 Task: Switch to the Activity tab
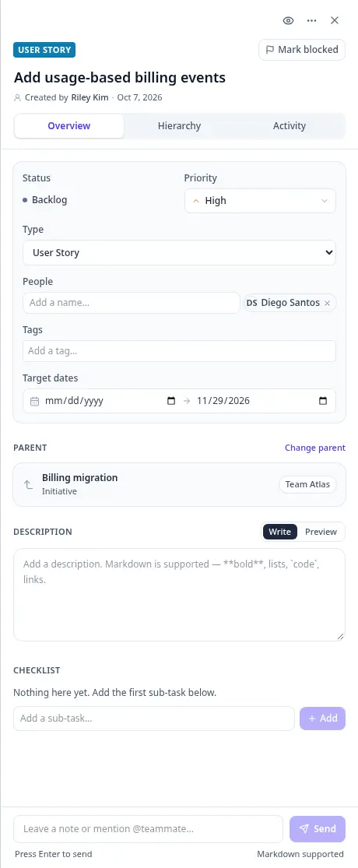click(290, 126)
